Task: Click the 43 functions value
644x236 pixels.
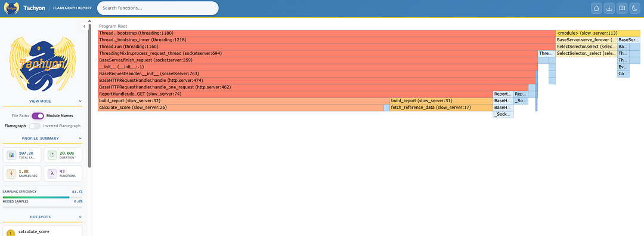Action: point(62,171)
